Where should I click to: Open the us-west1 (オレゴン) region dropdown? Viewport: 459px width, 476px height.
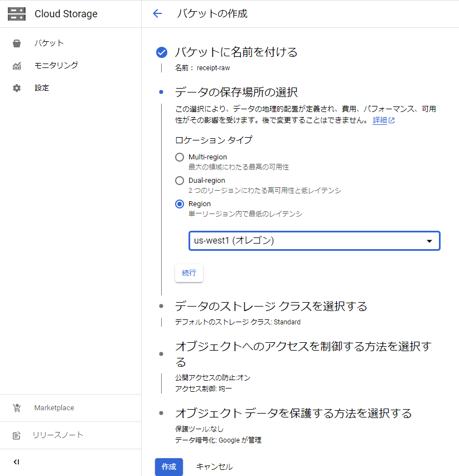coord(314,241)
